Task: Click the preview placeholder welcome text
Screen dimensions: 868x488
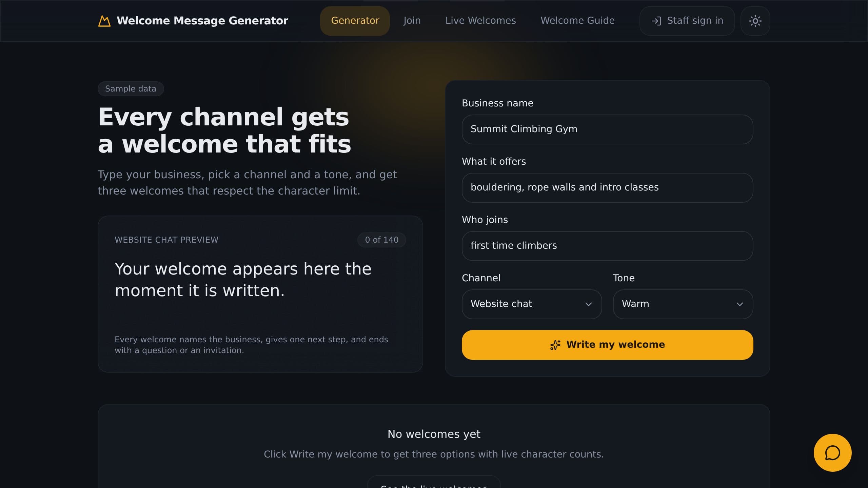Action: (x=243, y=280)
